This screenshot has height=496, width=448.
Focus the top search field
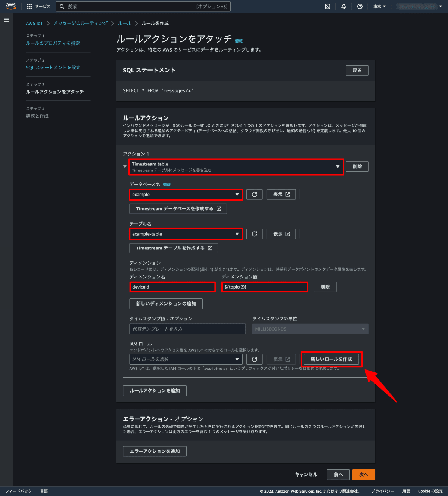click(x=143, y=6)
